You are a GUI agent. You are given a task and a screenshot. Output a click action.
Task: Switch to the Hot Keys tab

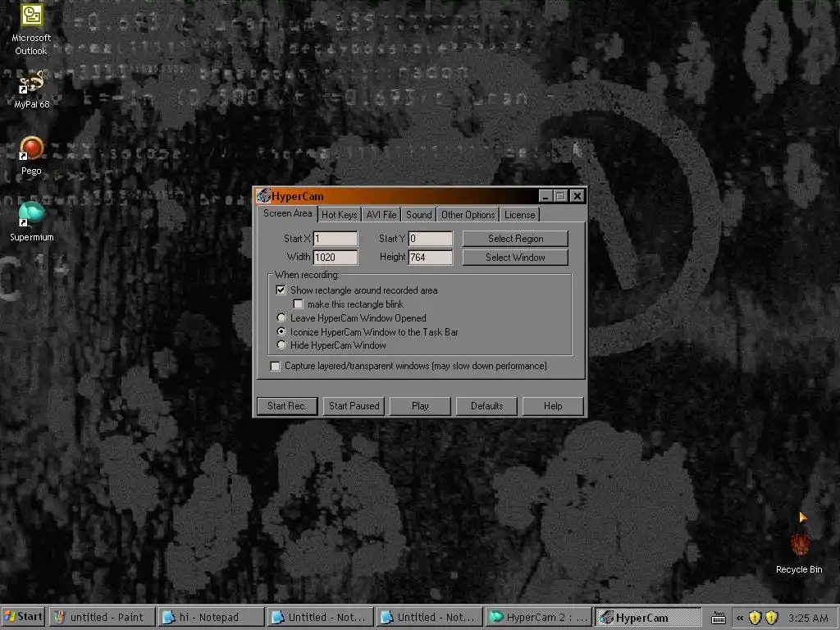pos(339,215)
